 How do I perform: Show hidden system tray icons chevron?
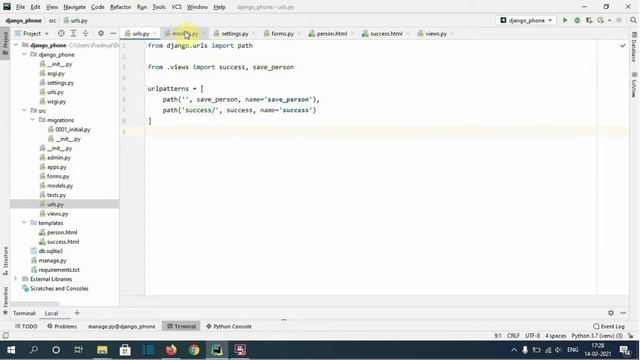click(514, 350)
